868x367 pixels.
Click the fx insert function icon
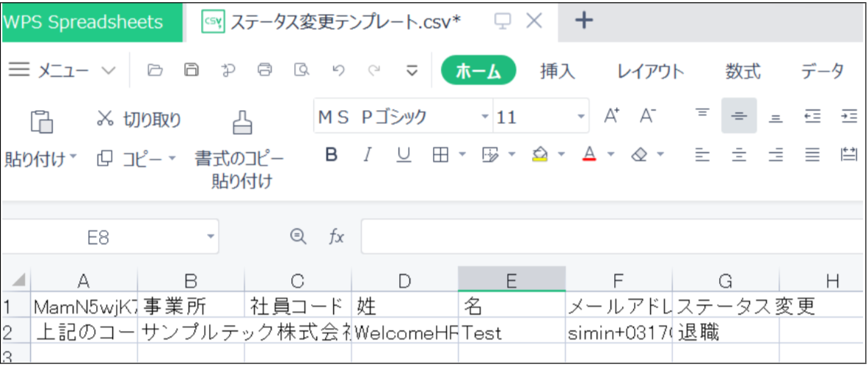[x=336, y=238]
